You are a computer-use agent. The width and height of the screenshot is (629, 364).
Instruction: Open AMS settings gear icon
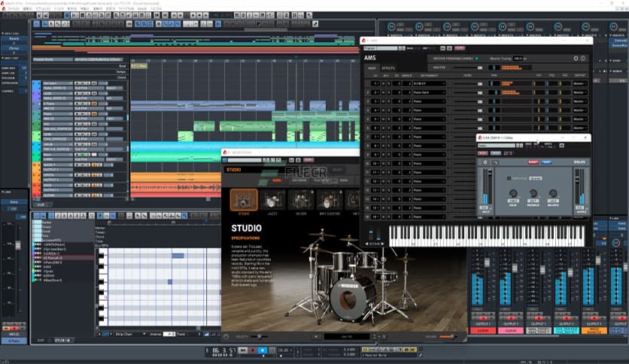tap(576, 58)
